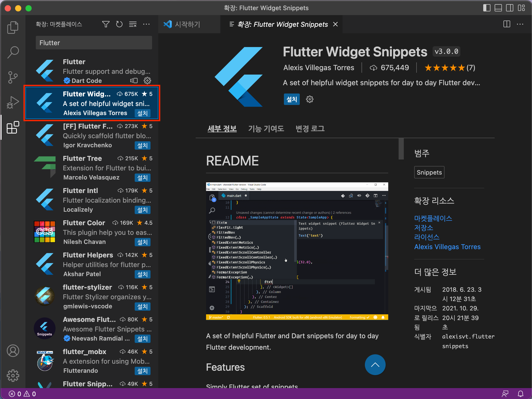Viewport: 532px width, 399px height.
Task: Toggle the primary side bar layout button
Action: 487,8
